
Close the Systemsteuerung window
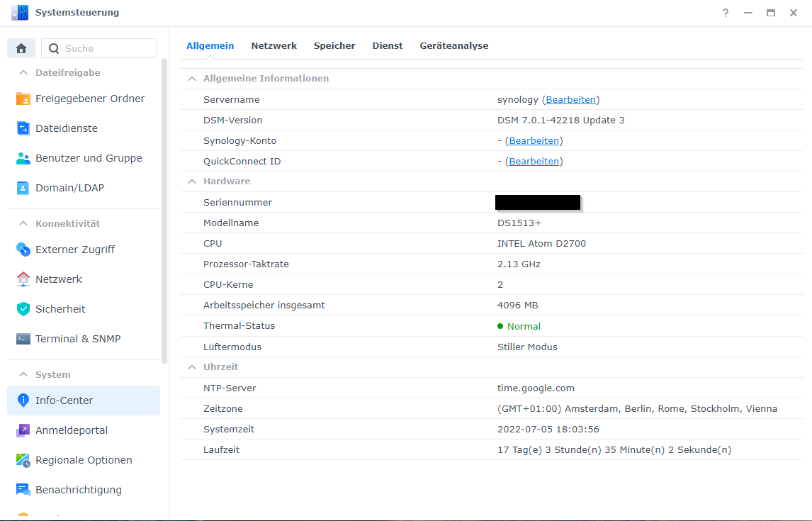(x=794, y=13)
